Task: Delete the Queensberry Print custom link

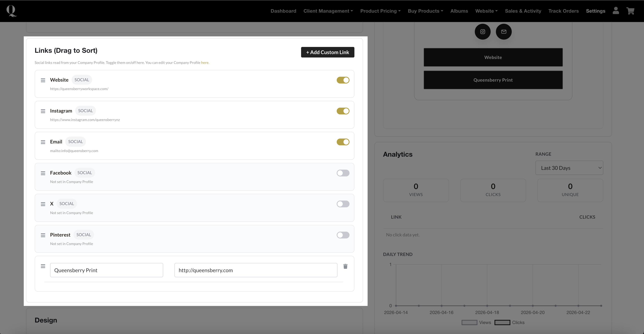Action: [345, 266]
